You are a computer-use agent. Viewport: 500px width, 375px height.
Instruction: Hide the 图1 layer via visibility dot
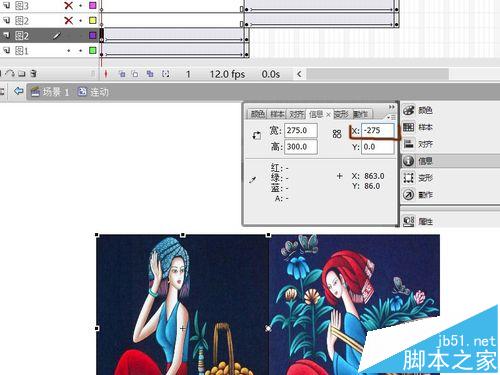coord(68,51)
